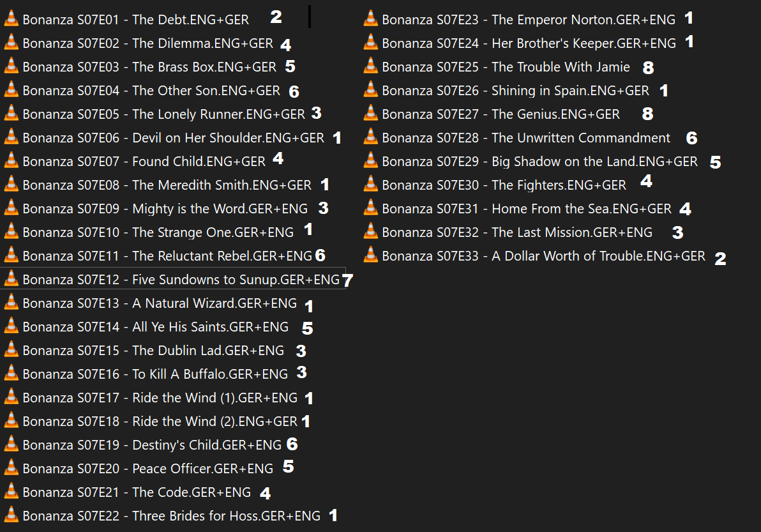761x532 pixels.
Task: Click VLC icon of S07E05 The Lonely Runner
Action: [x=11, y=113]
